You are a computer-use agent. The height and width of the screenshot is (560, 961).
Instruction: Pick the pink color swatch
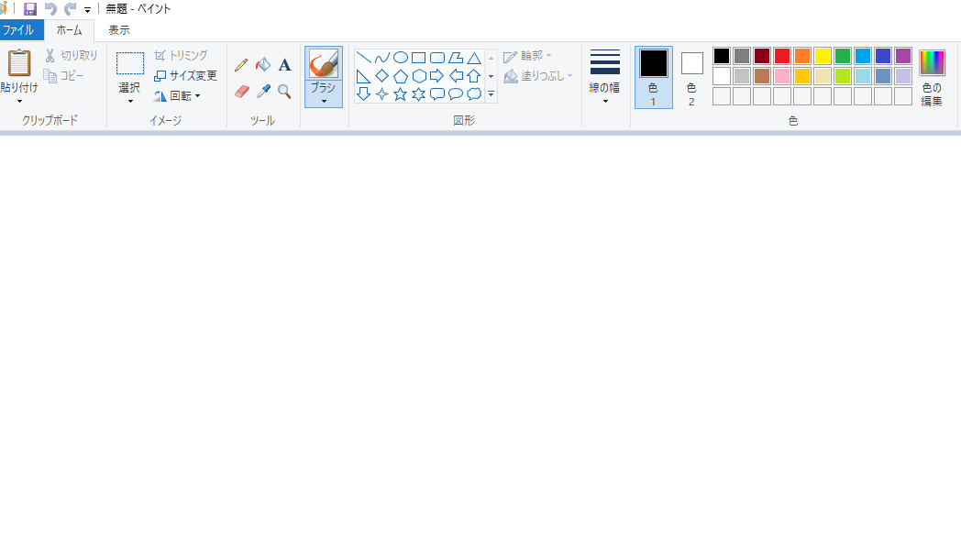coord(782,76)
